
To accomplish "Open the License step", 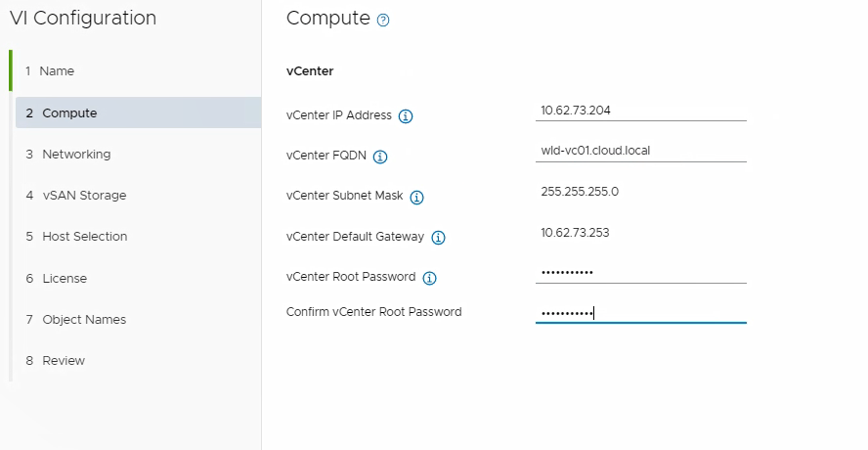I will click(64, 279).
